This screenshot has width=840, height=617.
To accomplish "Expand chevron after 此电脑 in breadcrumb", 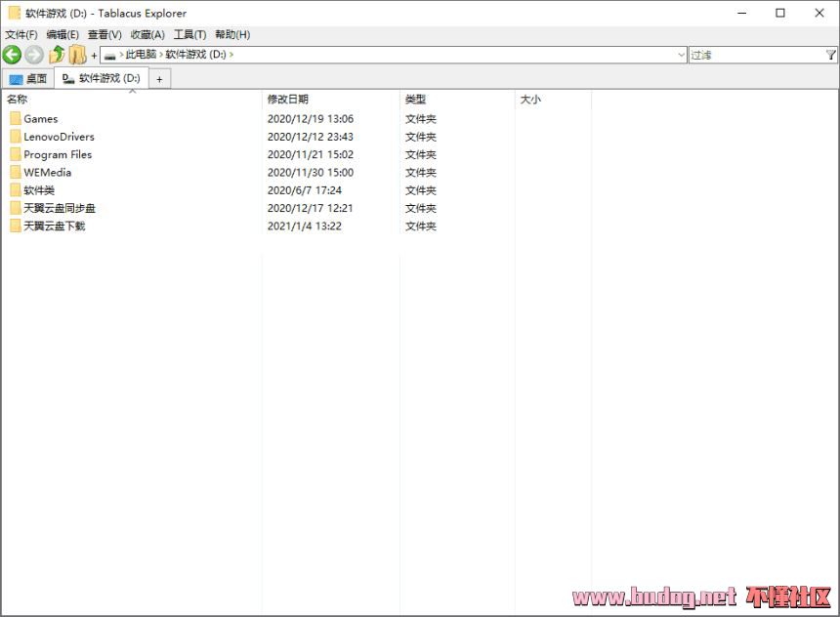I will tap(161, 55).
